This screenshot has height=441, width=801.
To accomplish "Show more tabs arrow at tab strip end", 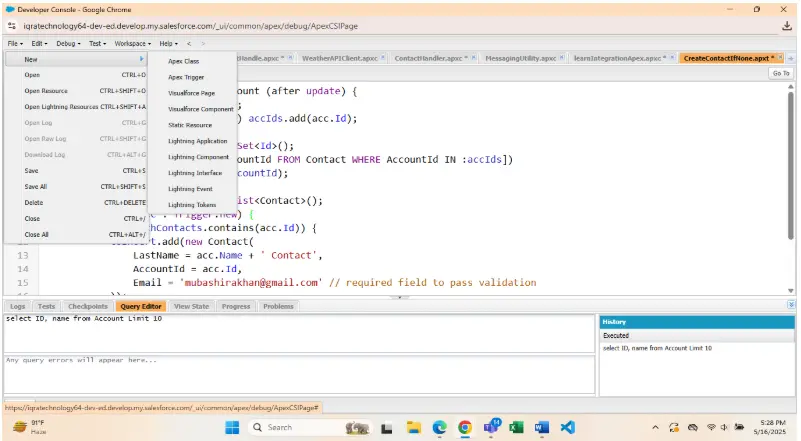I will 791,58.
